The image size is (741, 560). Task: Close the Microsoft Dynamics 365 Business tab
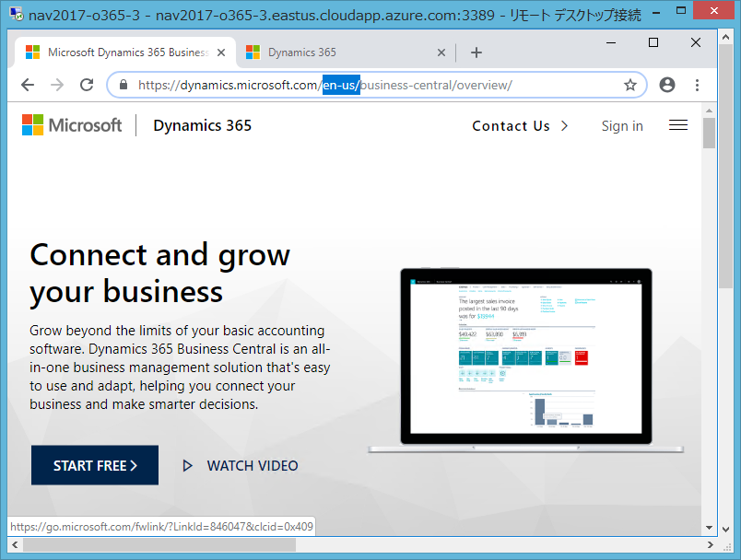pos(221,52)
